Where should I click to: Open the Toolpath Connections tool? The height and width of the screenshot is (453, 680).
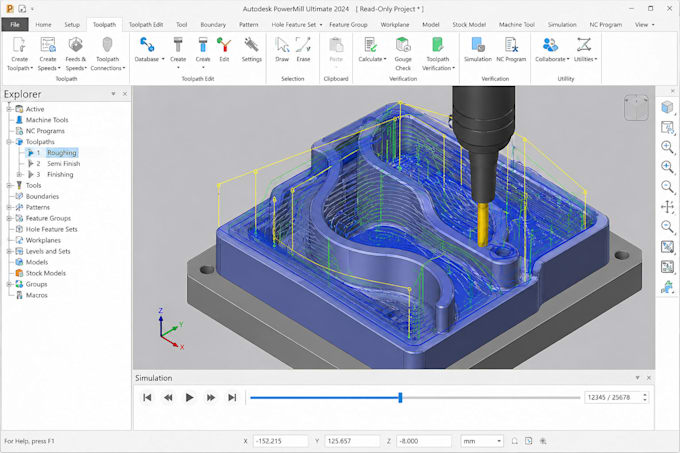click(x=107, y=45)
